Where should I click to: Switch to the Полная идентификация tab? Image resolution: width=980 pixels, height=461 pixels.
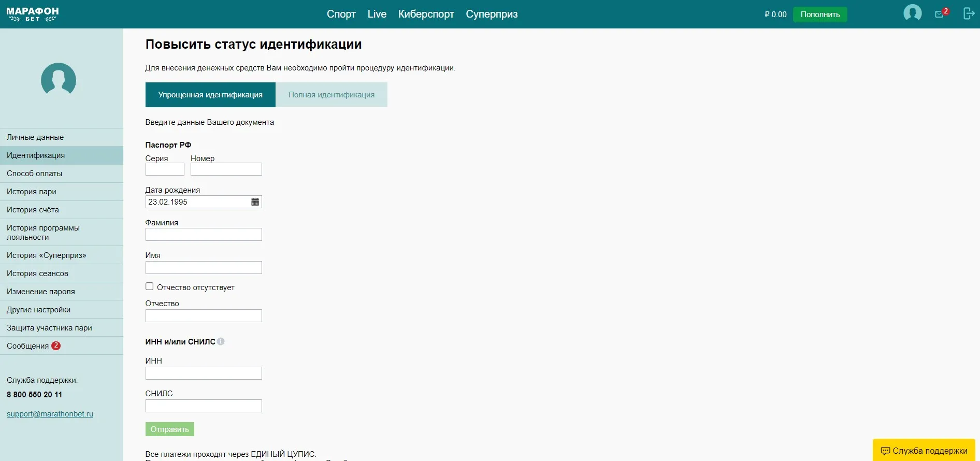(x=331, y=95)
